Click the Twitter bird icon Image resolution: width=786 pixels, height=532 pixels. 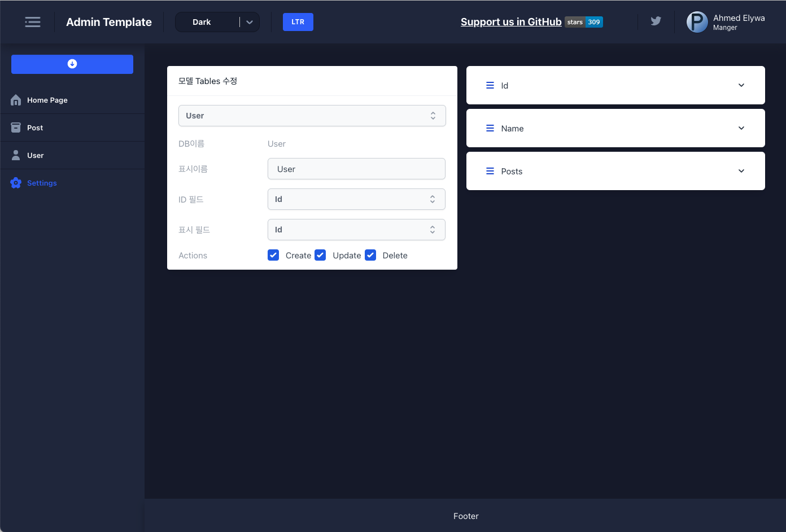pos(656,21)
